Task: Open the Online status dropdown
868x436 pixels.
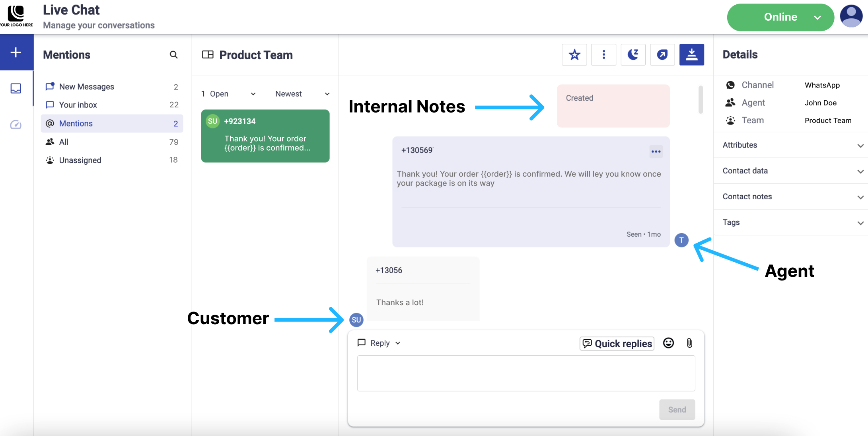Action: [x=780, y=17]
